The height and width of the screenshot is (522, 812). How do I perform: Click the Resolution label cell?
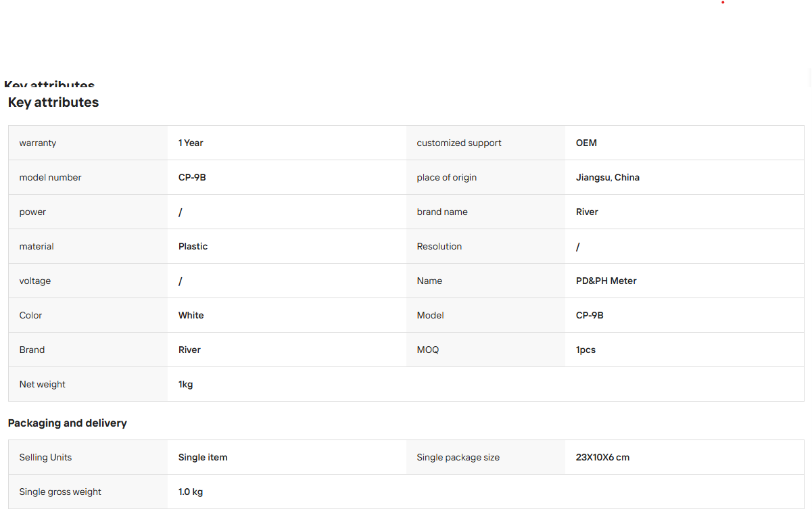coord(486,246)
